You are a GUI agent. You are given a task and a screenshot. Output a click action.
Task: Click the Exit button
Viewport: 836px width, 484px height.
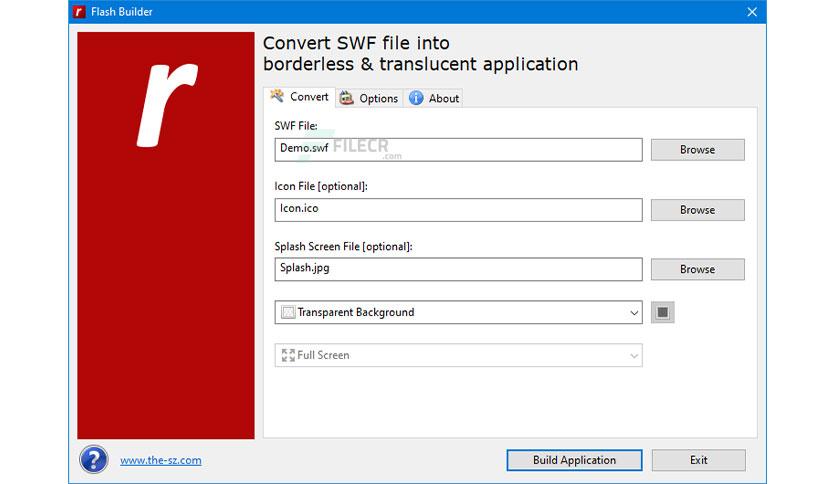[x=698, y=460]
